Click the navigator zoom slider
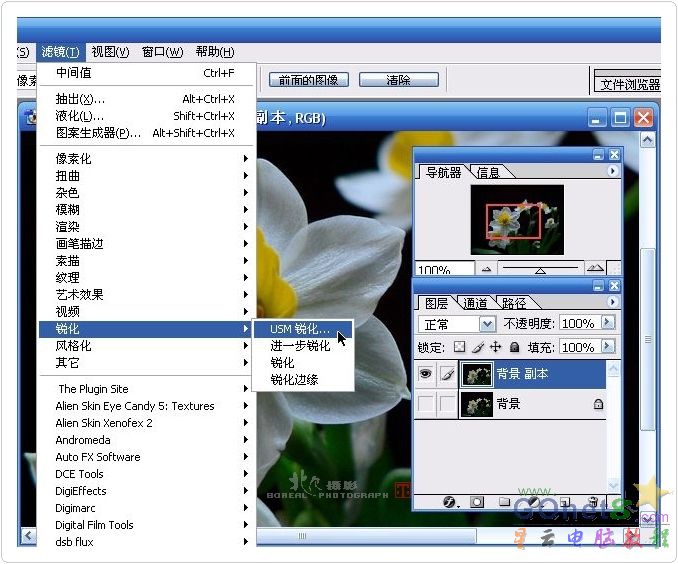 [x=540, y=269]
